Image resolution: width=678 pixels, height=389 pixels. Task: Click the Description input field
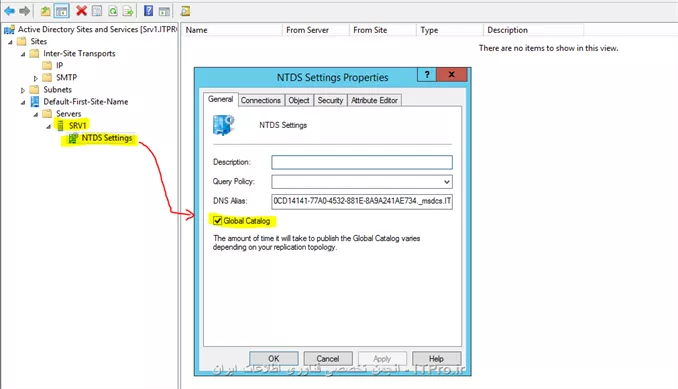point(362,162)
